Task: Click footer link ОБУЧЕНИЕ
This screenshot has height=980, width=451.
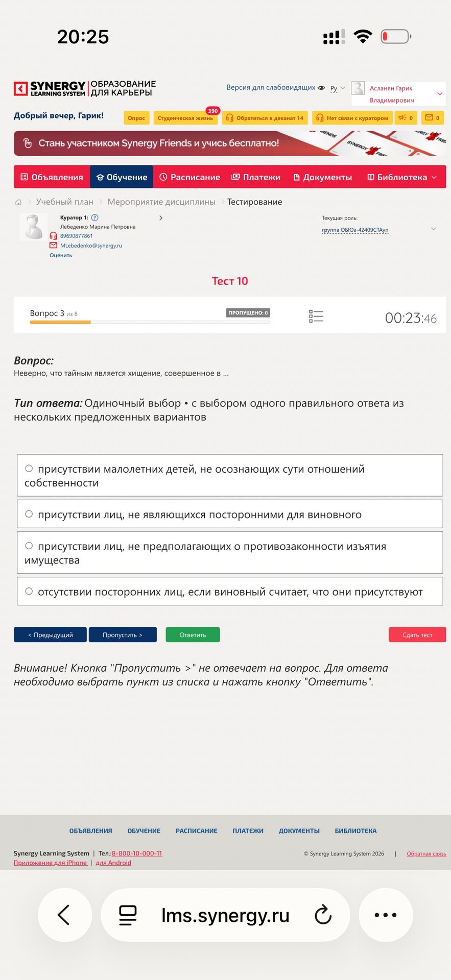Action: tap(144, 831)
